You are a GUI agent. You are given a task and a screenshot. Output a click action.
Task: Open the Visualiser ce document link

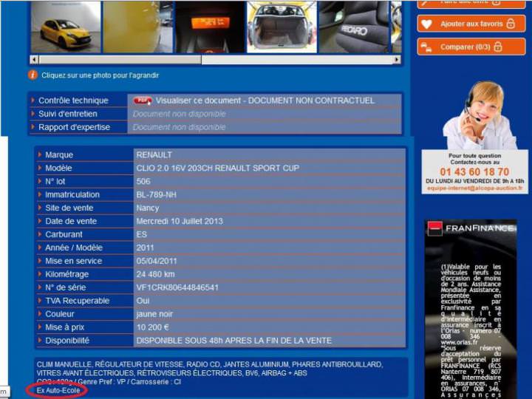pyautogui.click(x=265, y=100)
